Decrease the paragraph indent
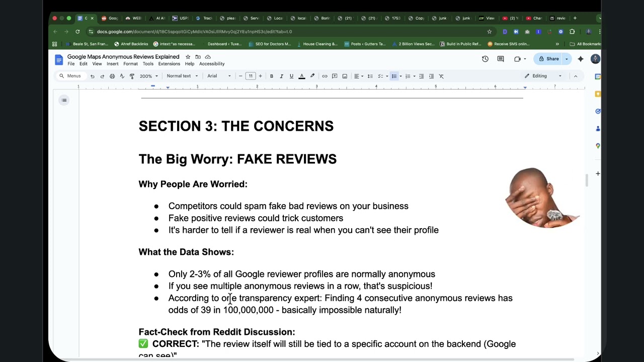644x362 pixels. tap(422, 76)
